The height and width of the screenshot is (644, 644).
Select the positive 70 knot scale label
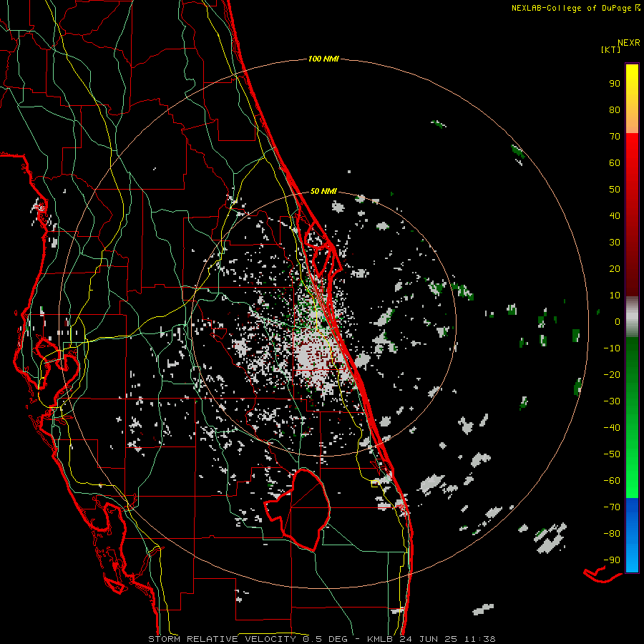pos(615,137)
